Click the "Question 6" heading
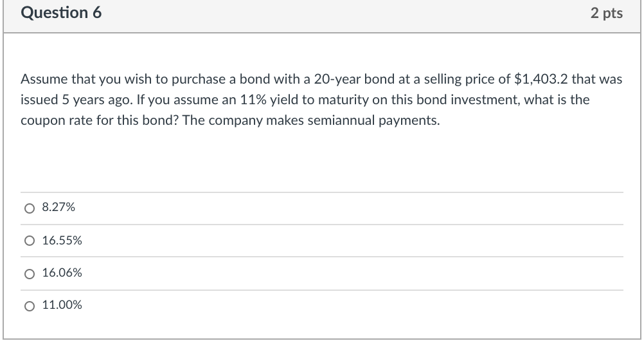 pos(62,13)
